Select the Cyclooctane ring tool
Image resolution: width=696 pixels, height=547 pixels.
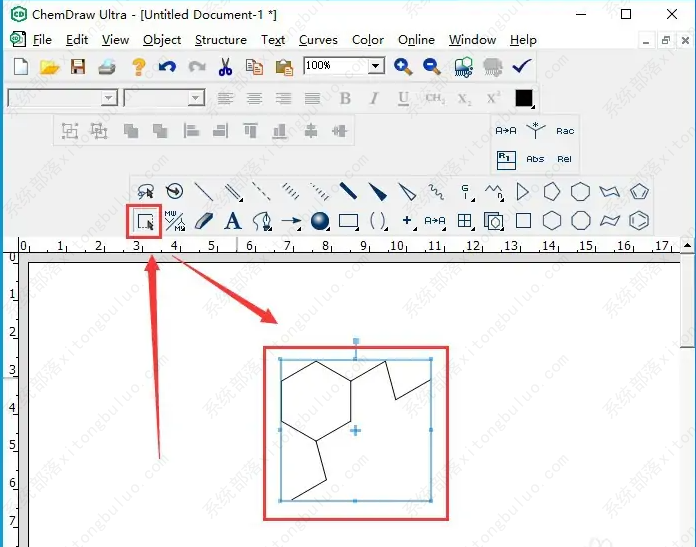[x=581, y=221]
